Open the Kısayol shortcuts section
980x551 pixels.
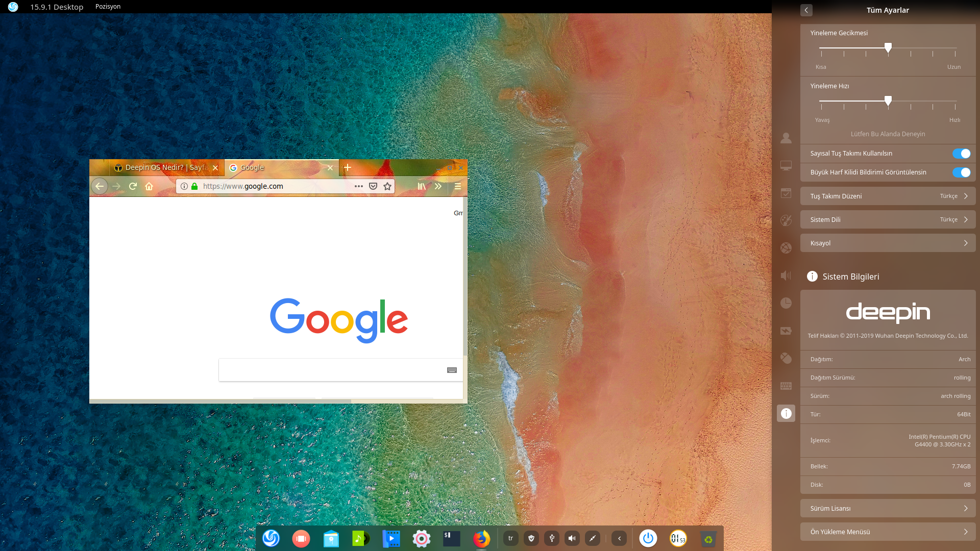click(888, 243)
